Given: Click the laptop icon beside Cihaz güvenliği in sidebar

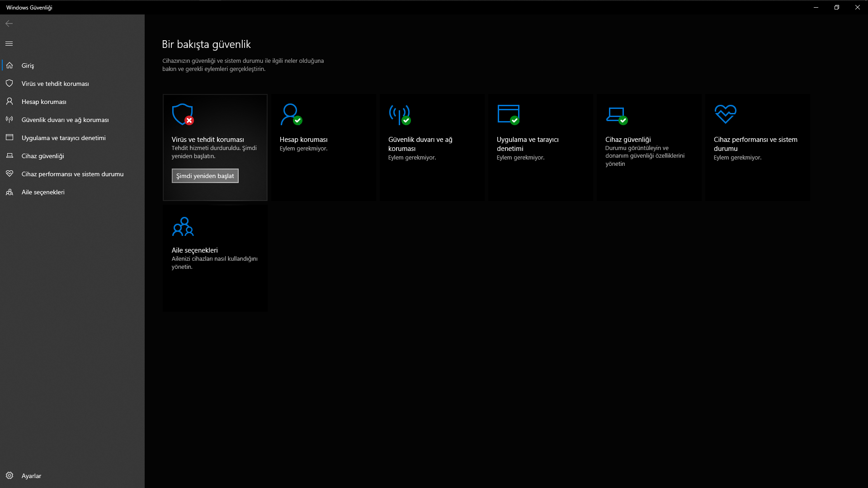Looking at the screenshot, I should [9, 156].
